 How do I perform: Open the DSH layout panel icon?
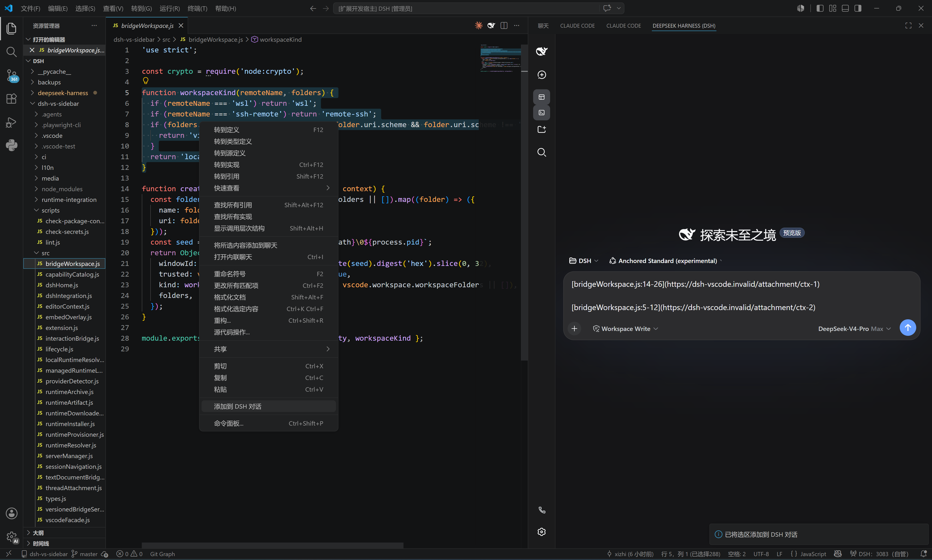coord(542,97)
